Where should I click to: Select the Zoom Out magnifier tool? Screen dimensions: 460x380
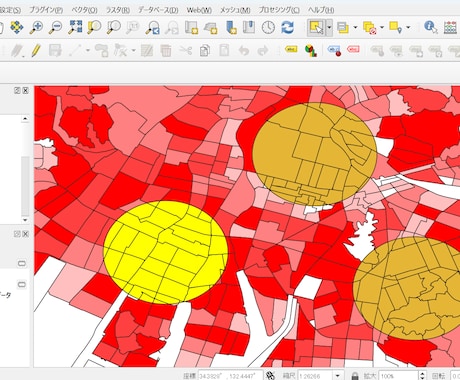tap(55, 27)
